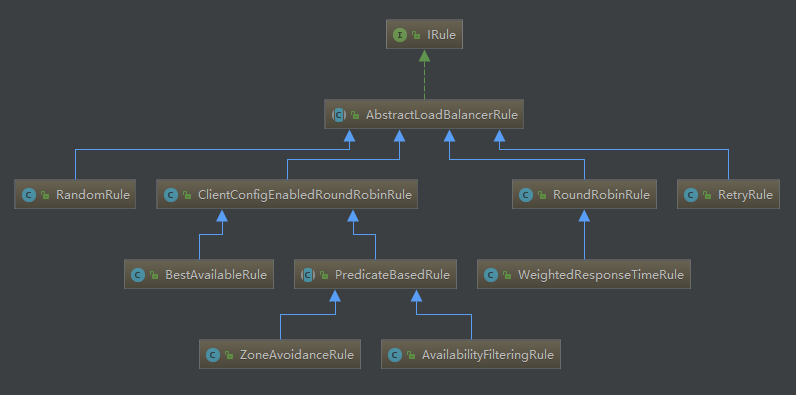This screenshot has height=395, width=796.
Task: Click the class icon on WeightedResponseTimeRule
Action: [491, 275]
